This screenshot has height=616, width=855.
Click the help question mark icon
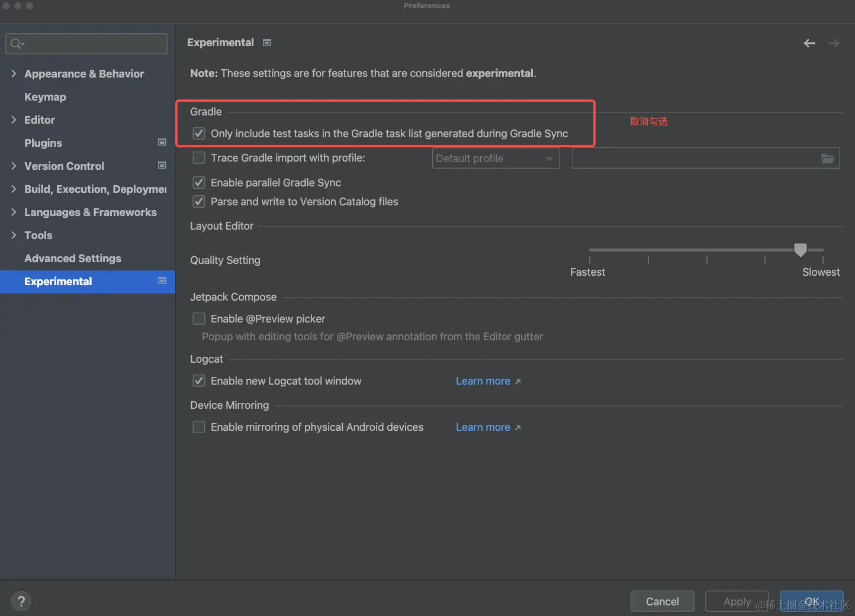[21, 601]
